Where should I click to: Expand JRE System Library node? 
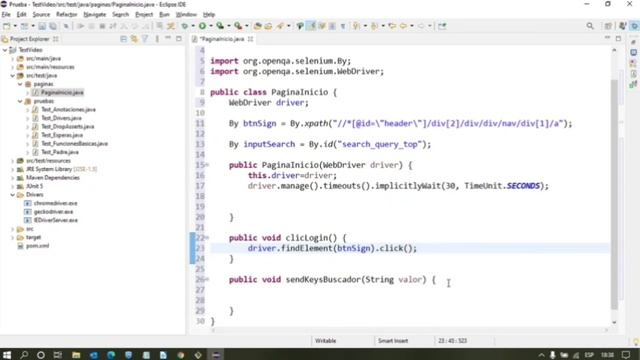pyautogui.click(x=12, y=169)
